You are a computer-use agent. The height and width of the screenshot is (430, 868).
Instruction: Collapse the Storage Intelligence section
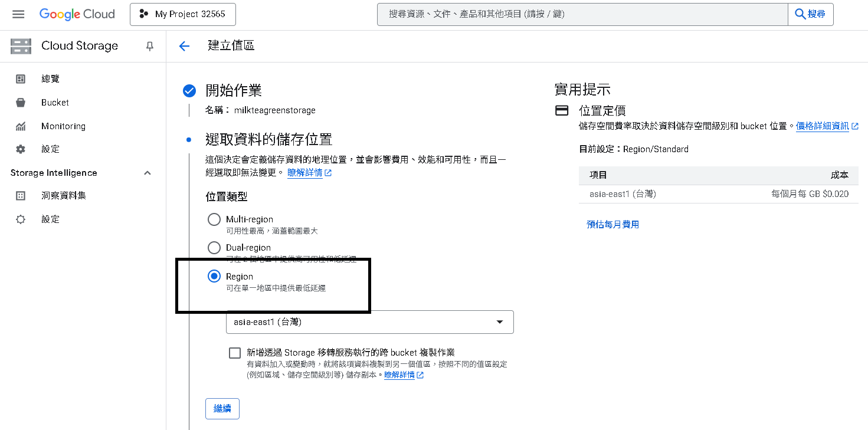tap(148, 173)
